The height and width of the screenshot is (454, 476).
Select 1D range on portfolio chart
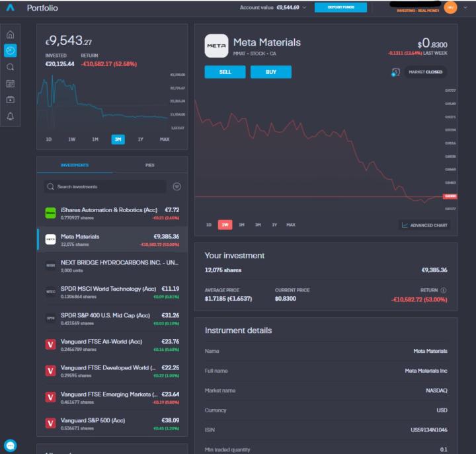click(x=48, y=139)
